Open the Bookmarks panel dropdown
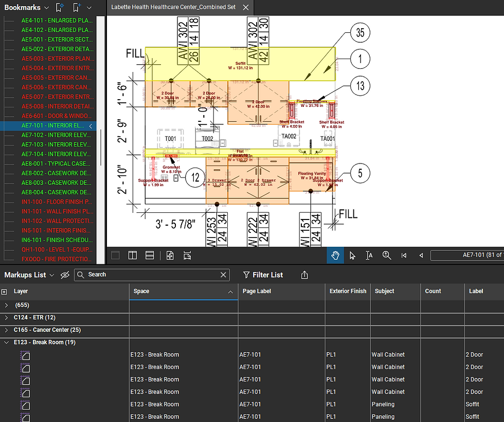Screen dimensions: 504x422 [46, 7]
